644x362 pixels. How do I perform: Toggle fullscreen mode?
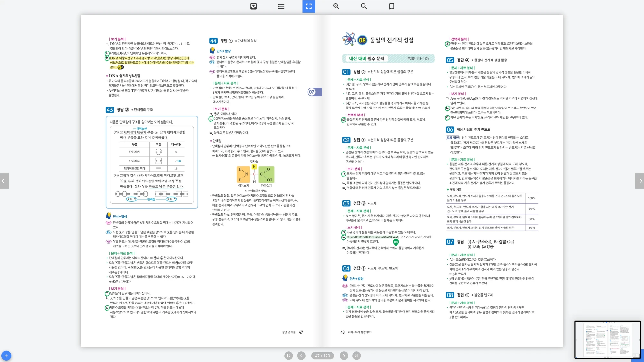pos(308,6)
